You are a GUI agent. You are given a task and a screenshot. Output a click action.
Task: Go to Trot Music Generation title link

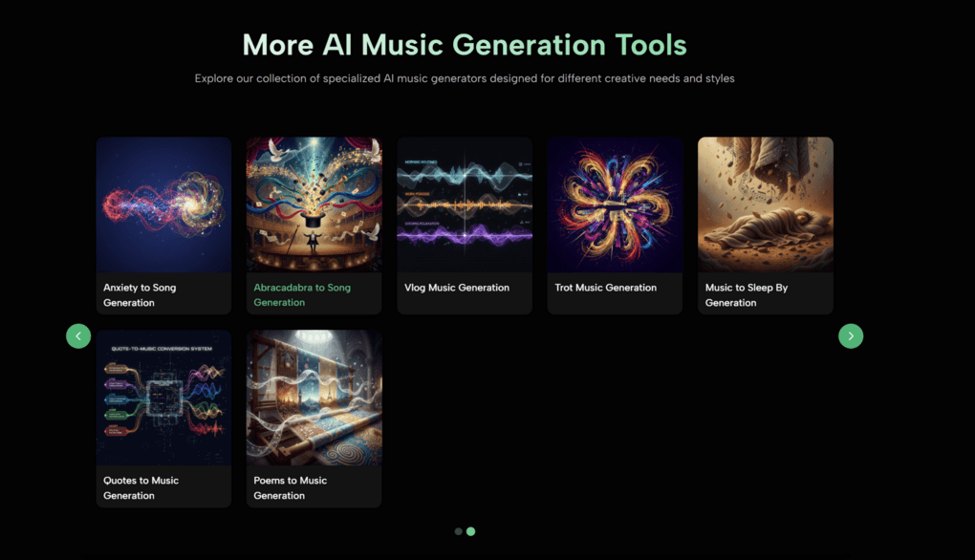point(606,288)
